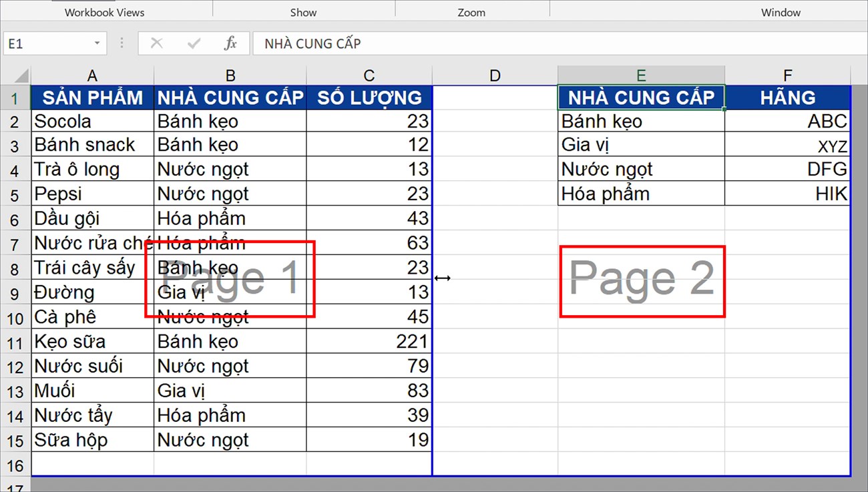Select the cell containing Đường
Viewport: 868px width, 492px height.
click(92, 292)
